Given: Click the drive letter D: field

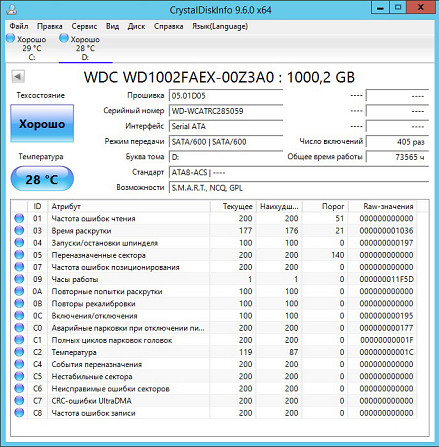Looking at the screenshot, I should (226, 157).
